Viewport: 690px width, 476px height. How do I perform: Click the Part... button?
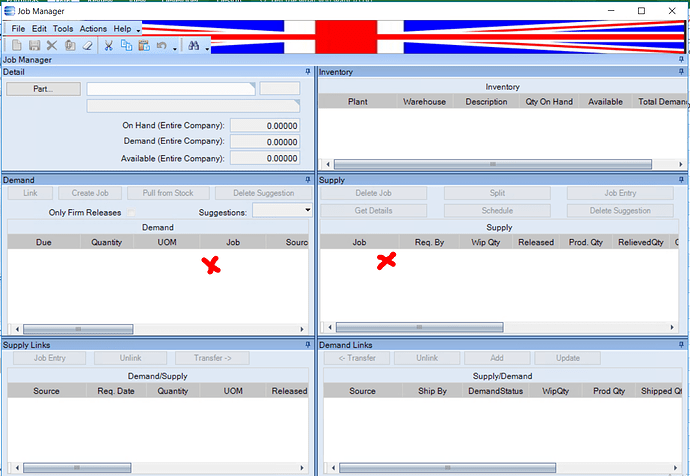pos(43,89)
